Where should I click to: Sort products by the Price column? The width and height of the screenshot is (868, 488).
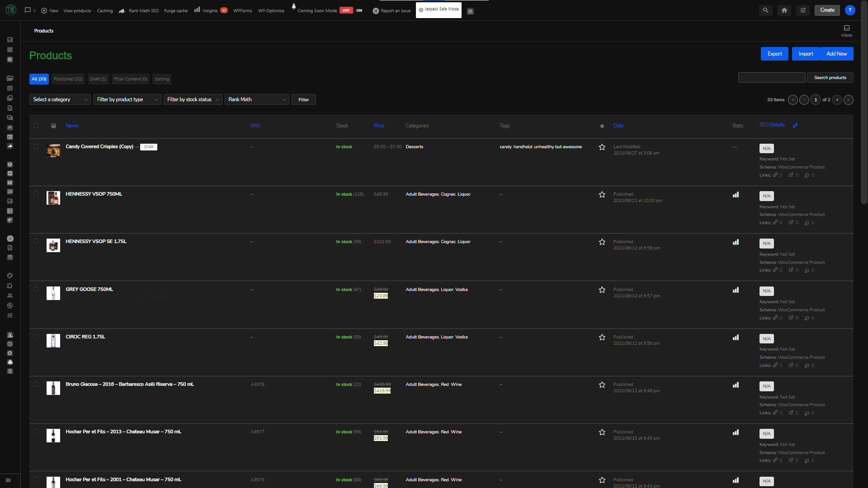tap(379, 126)
